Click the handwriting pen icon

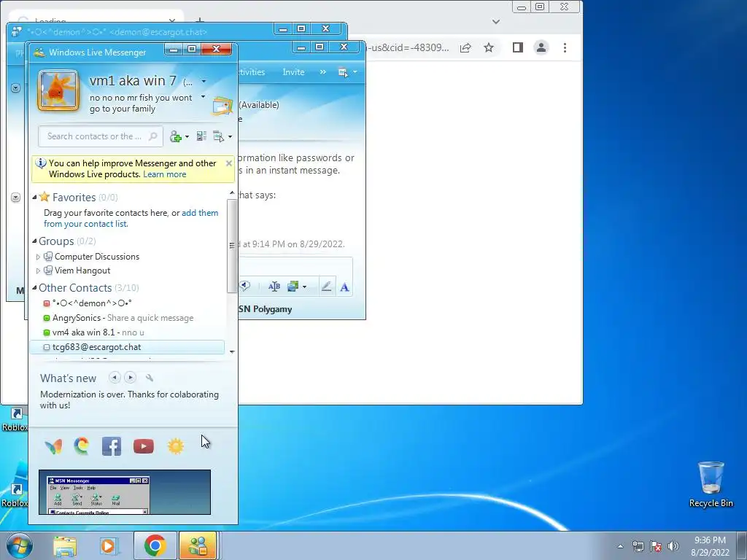(326, 286)
